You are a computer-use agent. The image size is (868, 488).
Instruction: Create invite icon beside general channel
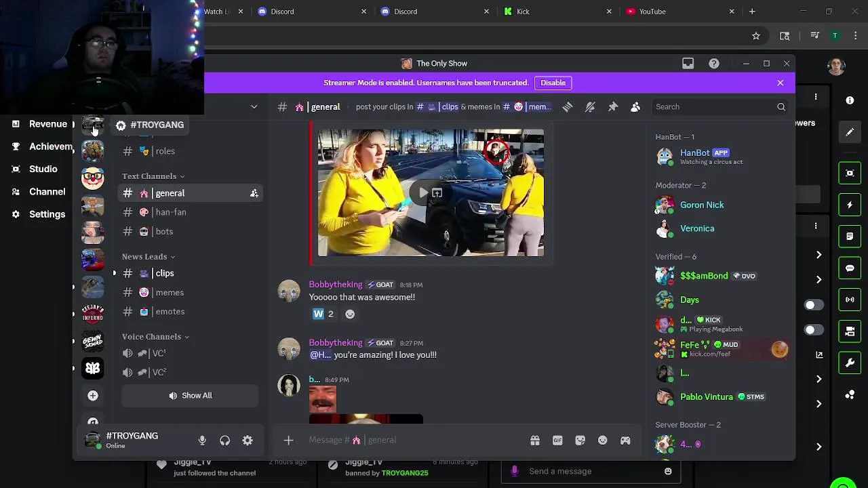(254, 193)
